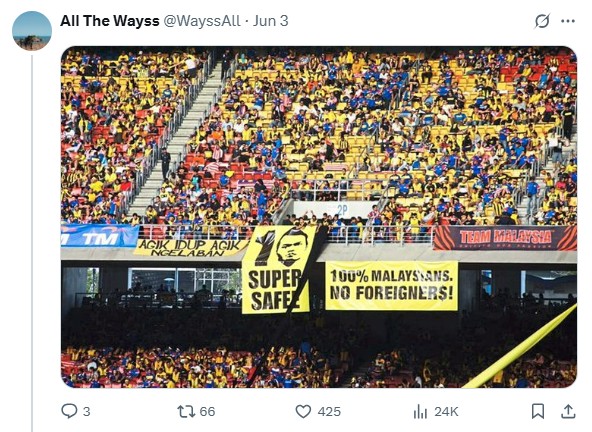Viewport: 592px width, 432px height.
Task: Click the retweet arrows icon
Action: tap(186, 411)
